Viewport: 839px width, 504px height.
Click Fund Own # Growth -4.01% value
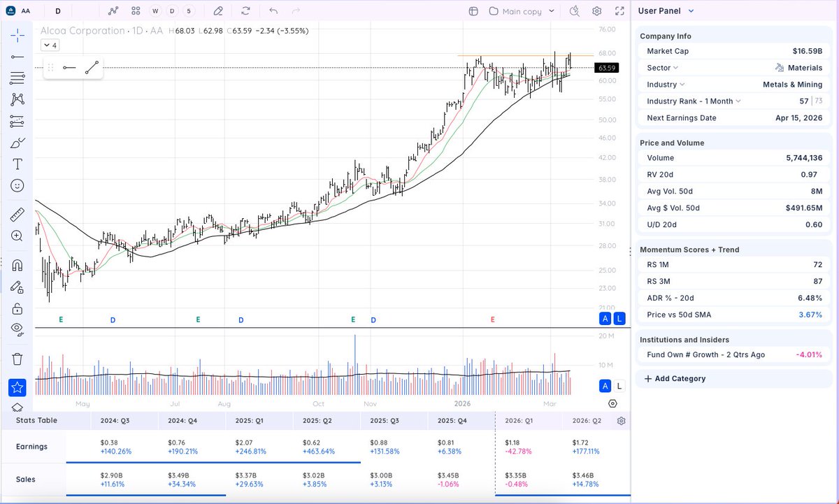click(x=808, y=355)
